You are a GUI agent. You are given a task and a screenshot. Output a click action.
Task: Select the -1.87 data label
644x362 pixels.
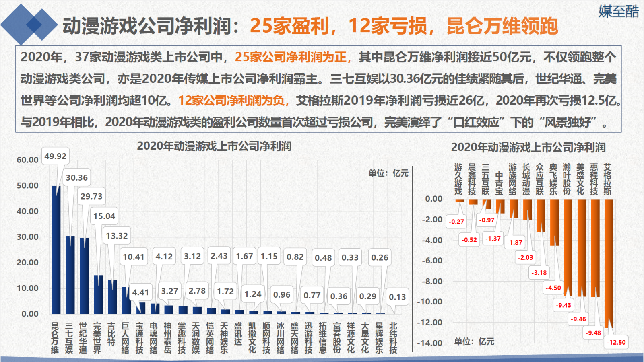(x=514, y=243)
